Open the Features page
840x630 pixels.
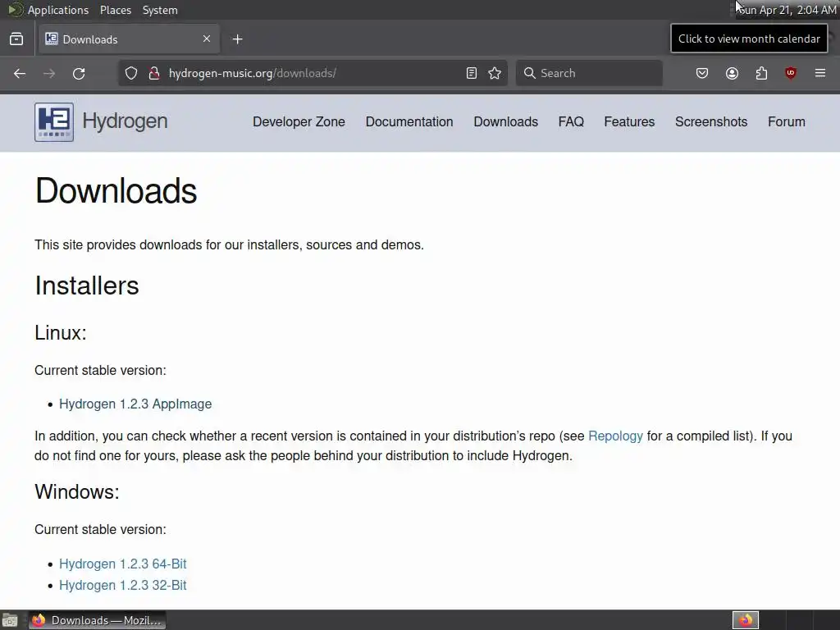[x=629, y=122]
